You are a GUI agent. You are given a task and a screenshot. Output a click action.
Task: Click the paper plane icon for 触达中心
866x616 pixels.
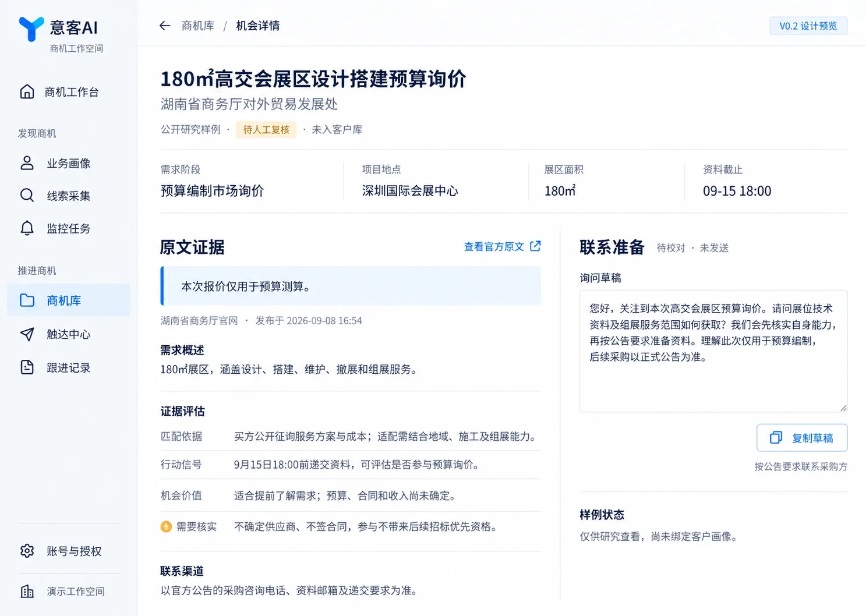pos(27,334)
